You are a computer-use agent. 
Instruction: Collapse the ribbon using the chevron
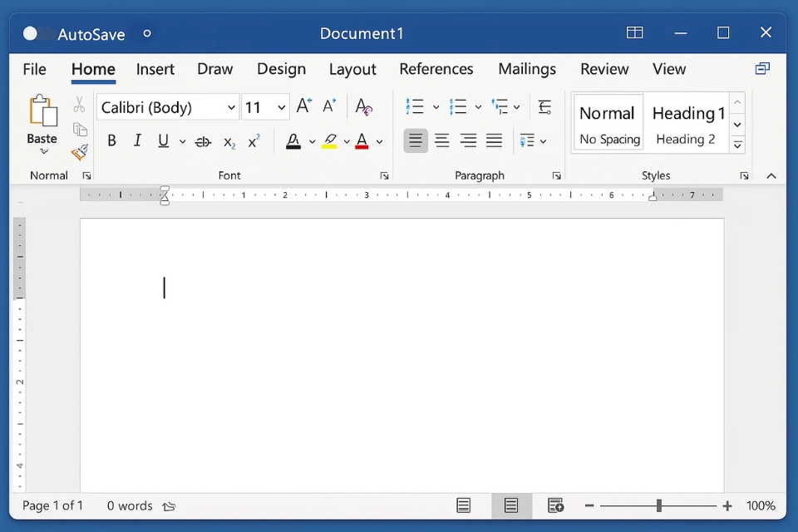coord(771,175)
